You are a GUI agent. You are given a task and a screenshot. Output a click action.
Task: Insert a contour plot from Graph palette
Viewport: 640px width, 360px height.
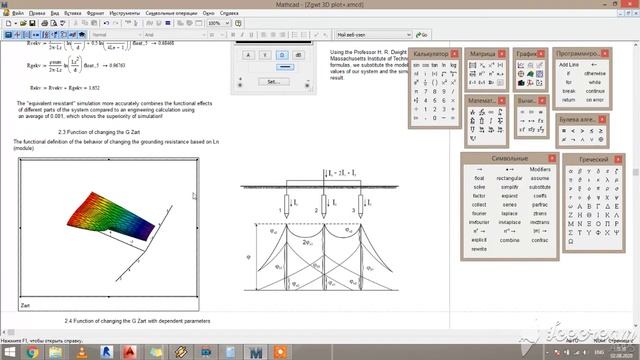coord(540,74)
